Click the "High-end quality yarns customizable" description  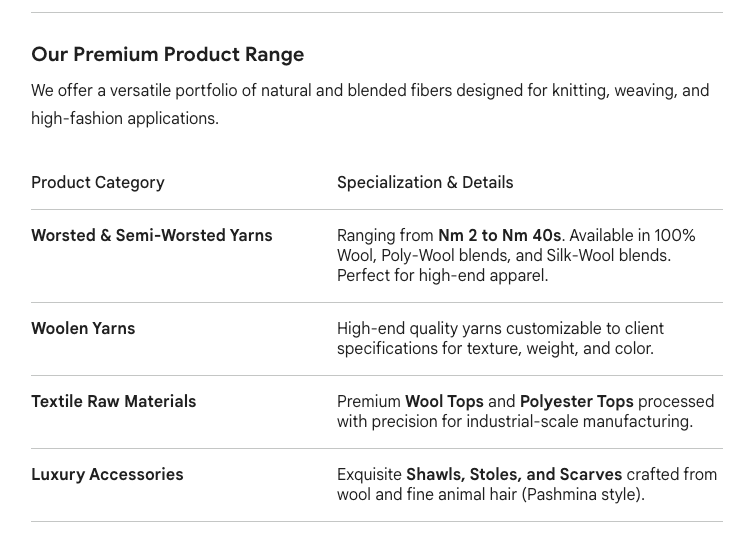tap(500, 329)
